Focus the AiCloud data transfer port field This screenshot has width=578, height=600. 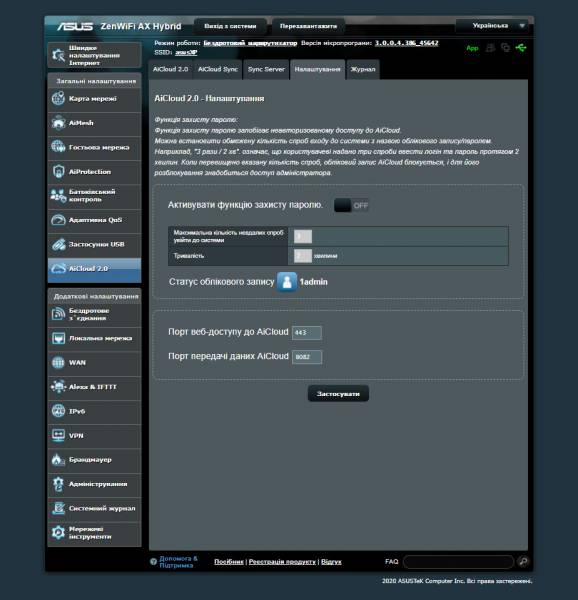coord(307,357)
